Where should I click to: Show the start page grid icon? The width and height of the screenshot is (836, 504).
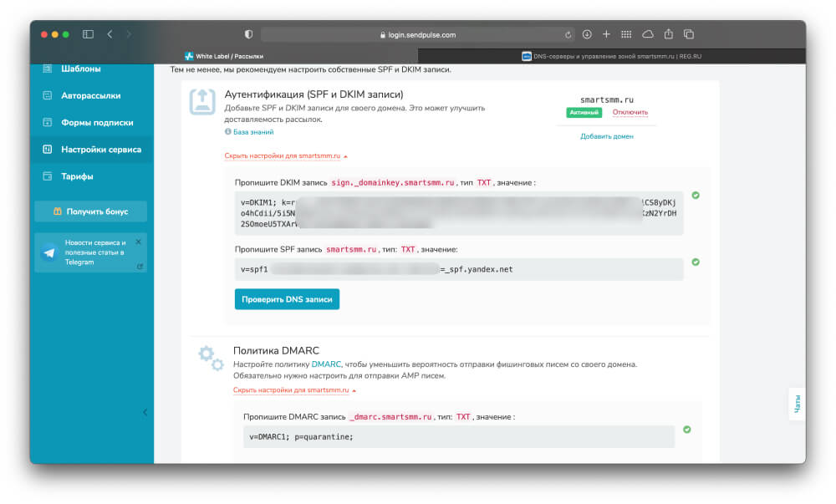pos(626,34)
